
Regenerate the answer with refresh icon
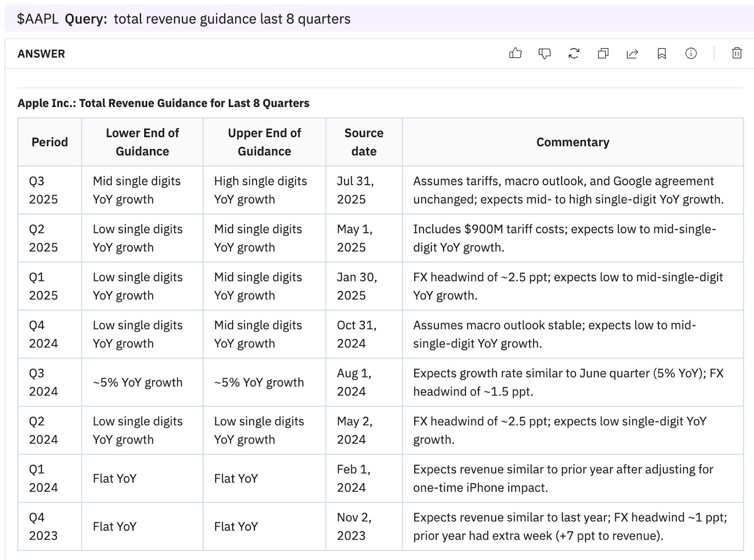(574, 53)
